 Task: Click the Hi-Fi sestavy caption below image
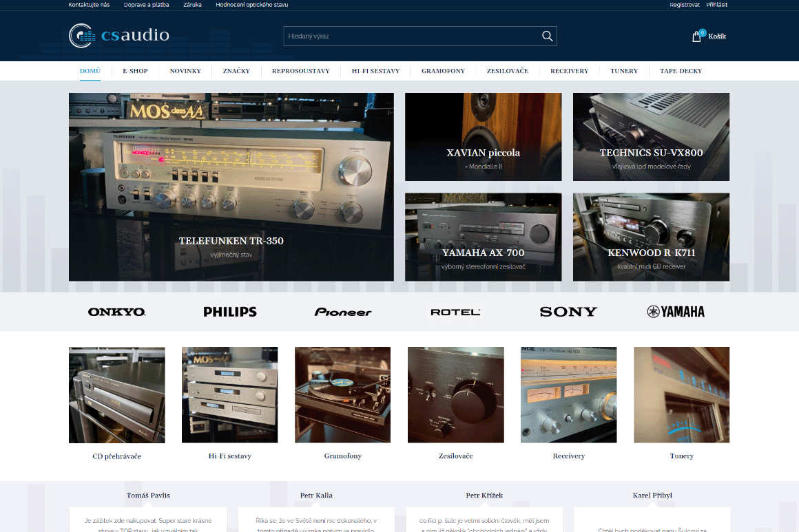click(230, 456)
